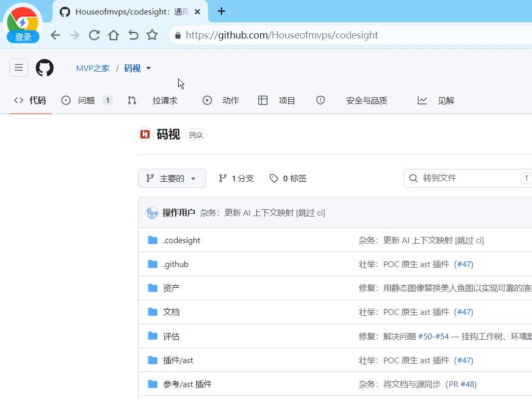The height and width of the screenshot is (399, 532).
Task: Reload the page with the refresh icon
Action: pyautogui.click(x=94, y=35)
